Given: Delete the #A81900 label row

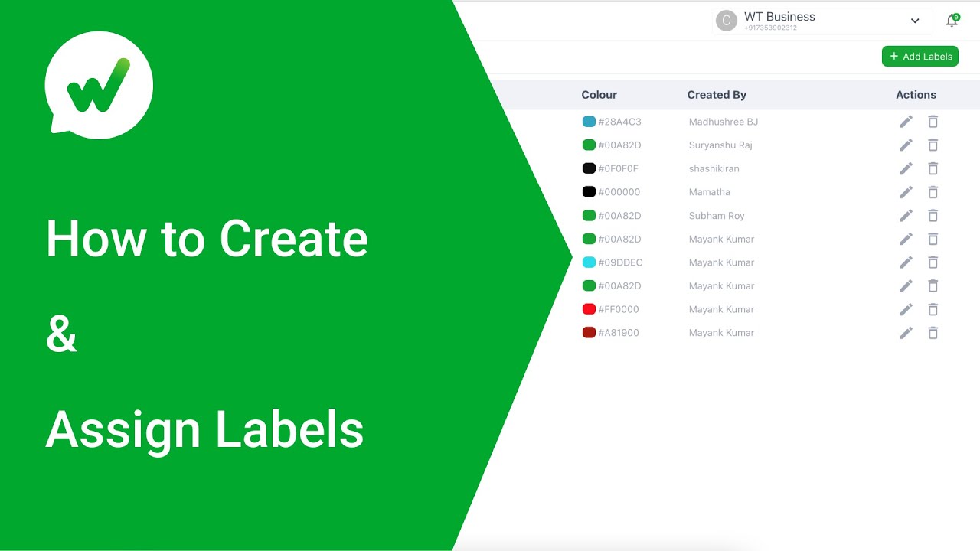Looking at the screenshot, I should pos(933,333).
